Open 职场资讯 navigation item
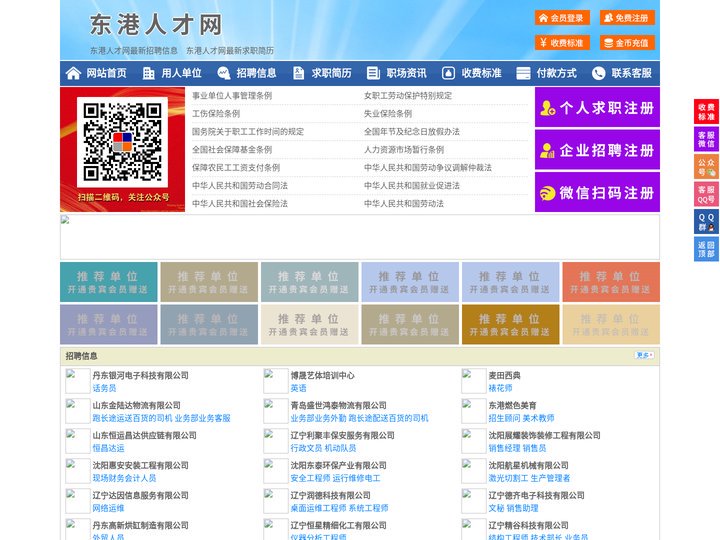The image size is (720, 540). pos(406,73)
